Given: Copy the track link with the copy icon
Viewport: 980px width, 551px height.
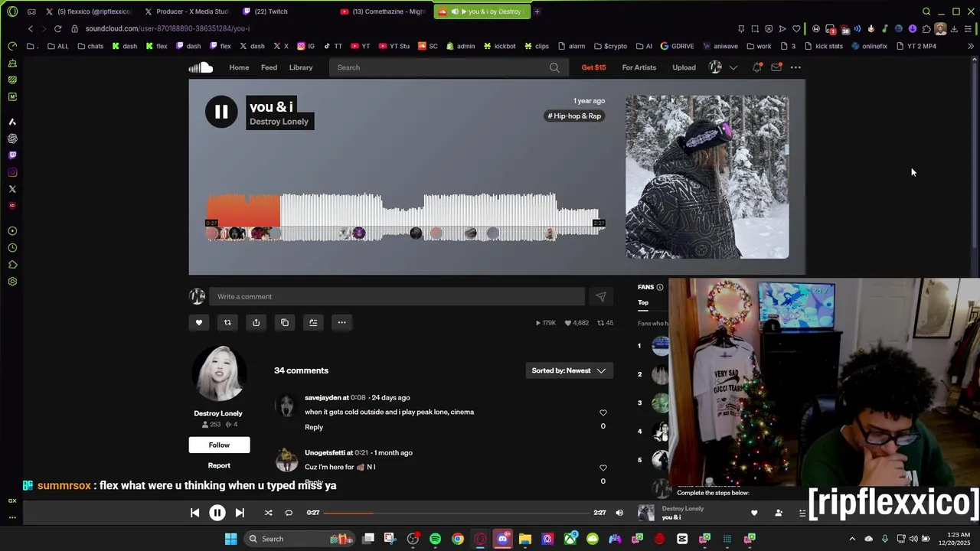Looking at the screenshot, I should [285, 322].
